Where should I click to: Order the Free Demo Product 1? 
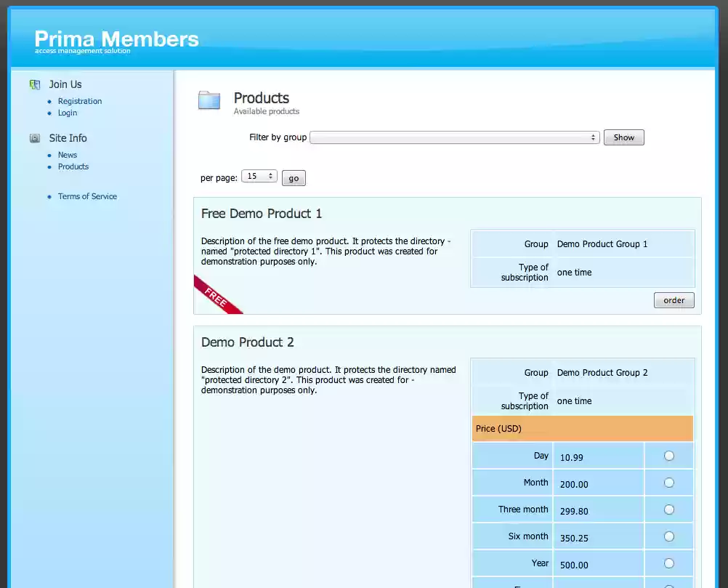coord(673,299)
